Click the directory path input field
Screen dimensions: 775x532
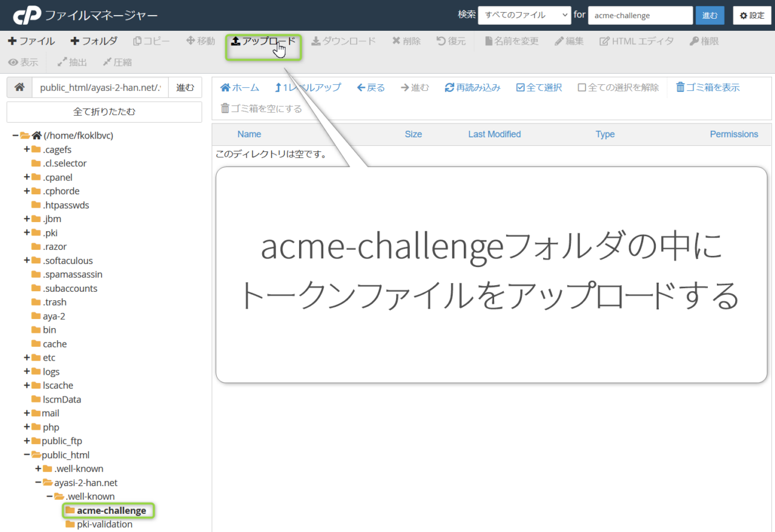[x=100, y=87]
